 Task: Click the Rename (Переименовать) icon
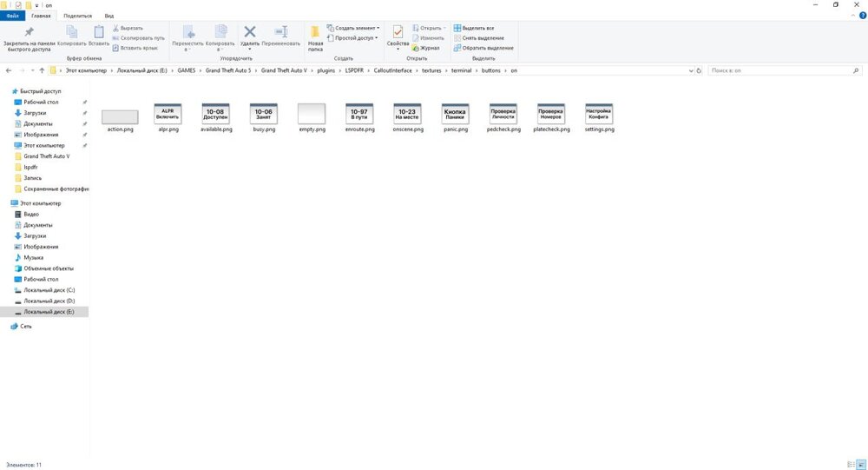[x=281, y=31]
